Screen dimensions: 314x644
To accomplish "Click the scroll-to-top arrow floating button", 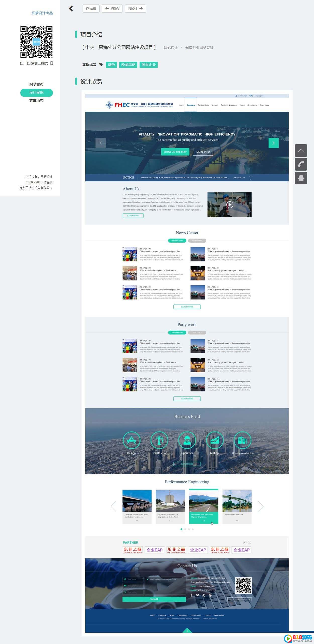I will tap(301, 151).
